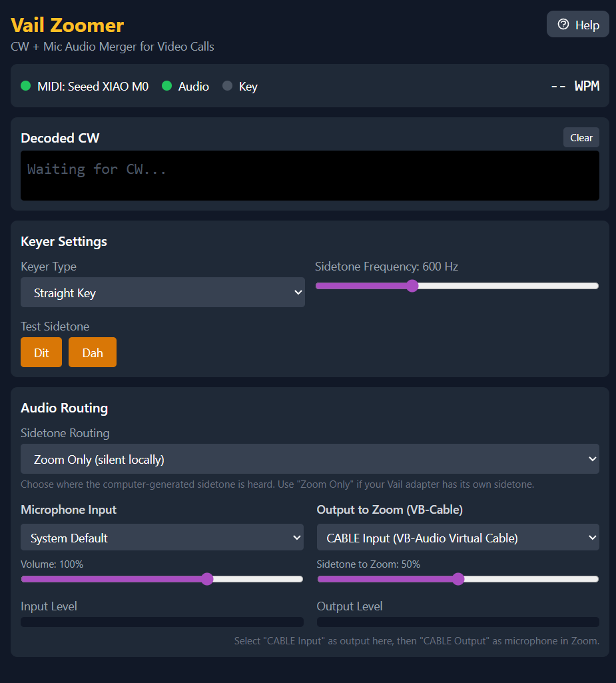The height and width of the screenshot is (683, 616).
Task: Click the Audio Routing section heading
Action: click(x=64, y=408)
